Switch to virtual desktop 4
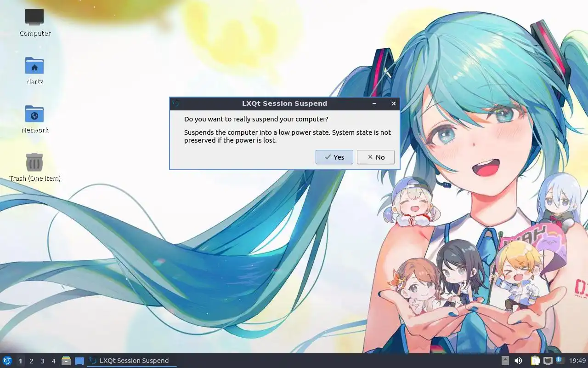588x368 pixels. (53, 361)
